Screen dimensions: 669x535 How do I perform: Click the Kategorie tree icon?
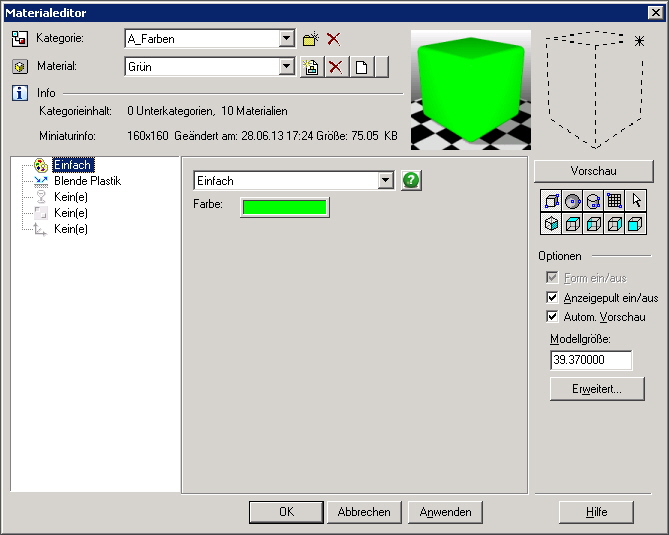click(20, 38)
